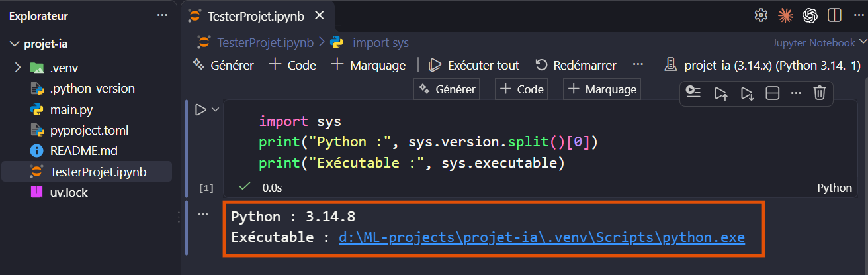Execute cell and below icon
This screenshot has width=868, height=275.
click(748, 93)
